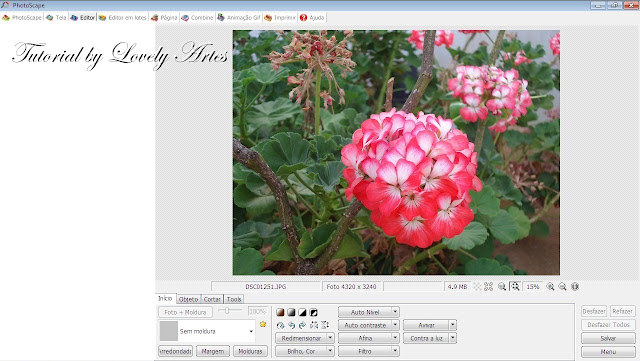Switch to the PhotoScape home tab

click(x=22, y=18)
